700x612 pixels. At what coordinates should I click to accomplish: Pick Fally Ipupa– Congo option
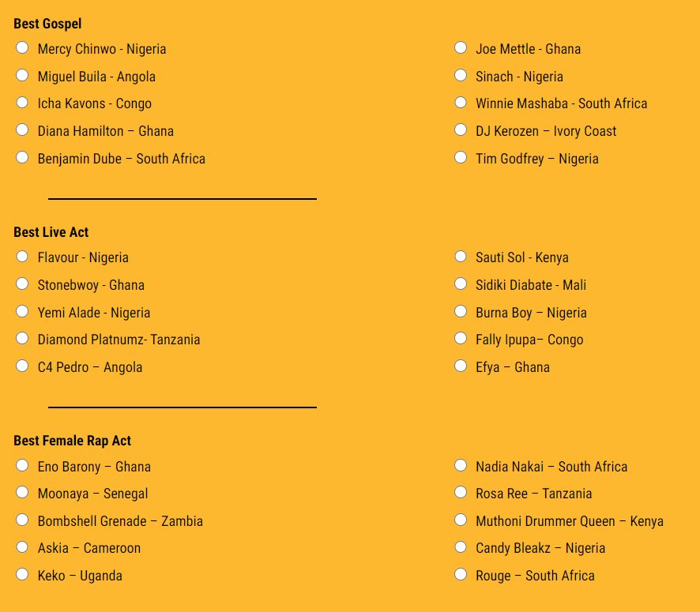click(x=461, y=339)
